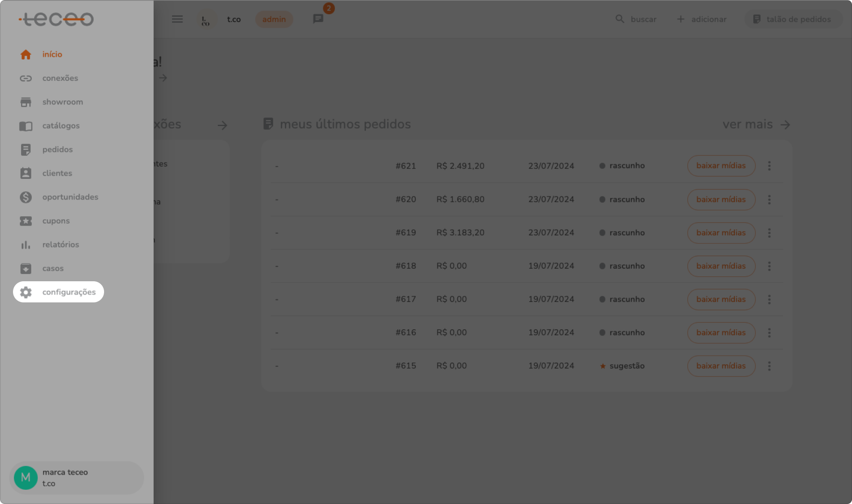The height and width of the screenshot is (504, 852).
Task: Open conexões from the sidebar
Action: point(60,78)
